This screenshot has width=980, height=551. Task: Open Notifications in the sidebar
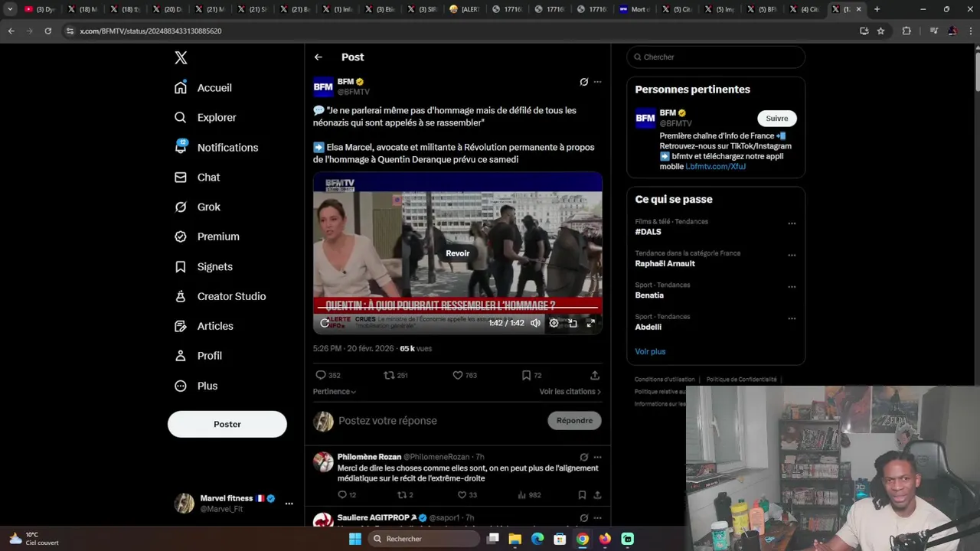(216, 147)
